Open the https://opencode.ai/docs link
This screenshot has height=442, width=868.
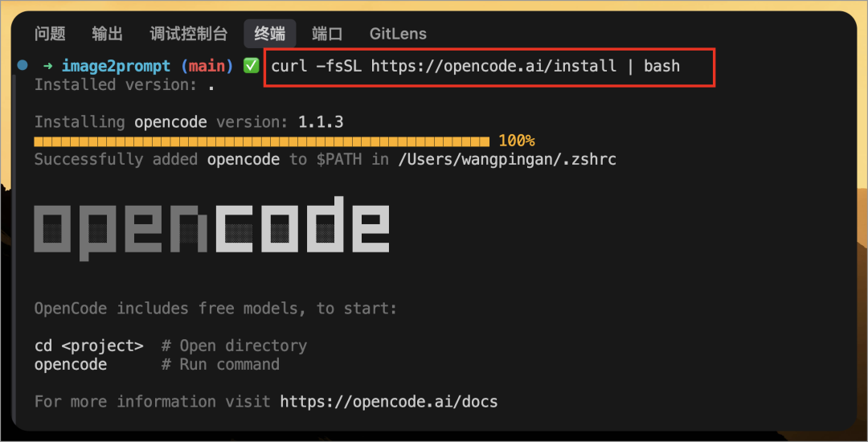389,402
